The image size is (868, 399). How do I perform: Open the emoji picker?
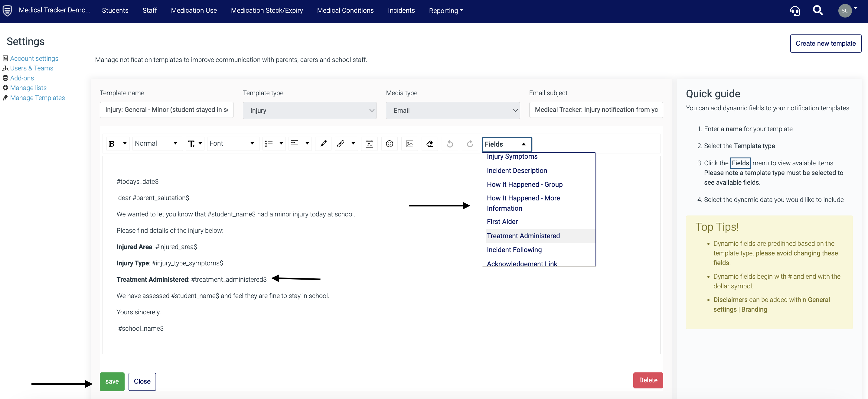389,144
